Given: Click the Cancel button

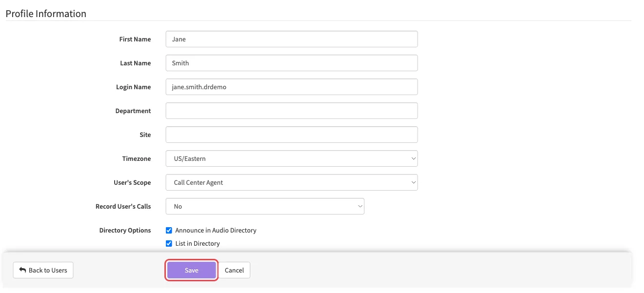Looking at the screenshot, I should point(234,270).
